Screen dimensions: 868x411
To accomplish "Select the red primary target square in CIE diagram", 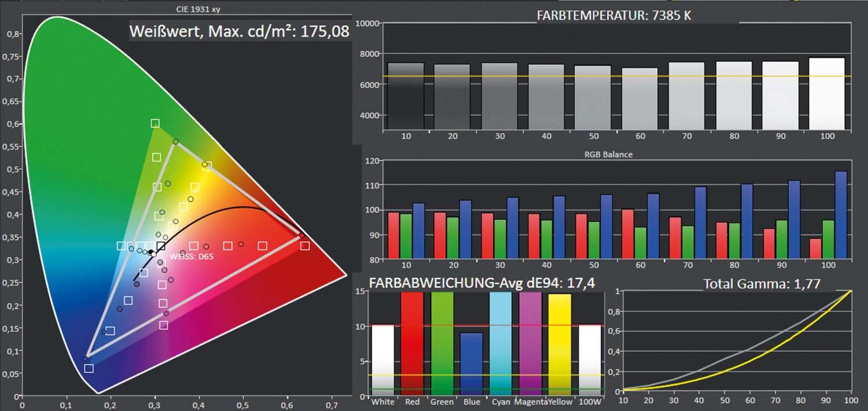I will pos(305,246).
